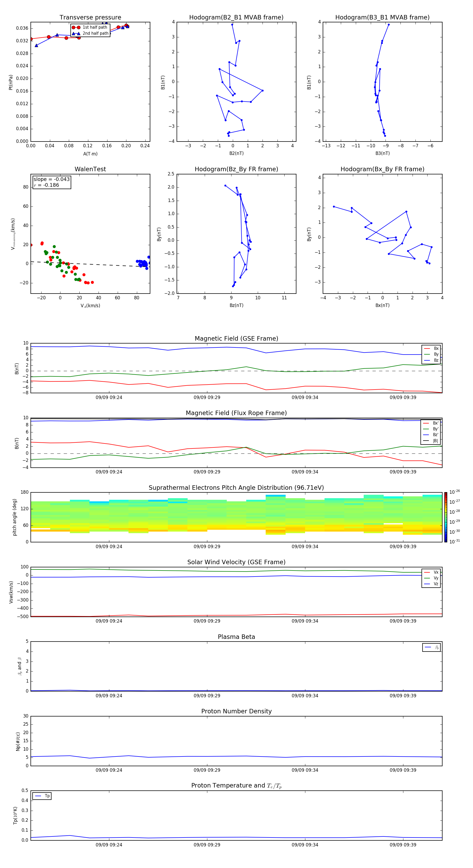Click the dashed fit line in WalenTest
Screen dimensions: 473x868
point(90,264)
